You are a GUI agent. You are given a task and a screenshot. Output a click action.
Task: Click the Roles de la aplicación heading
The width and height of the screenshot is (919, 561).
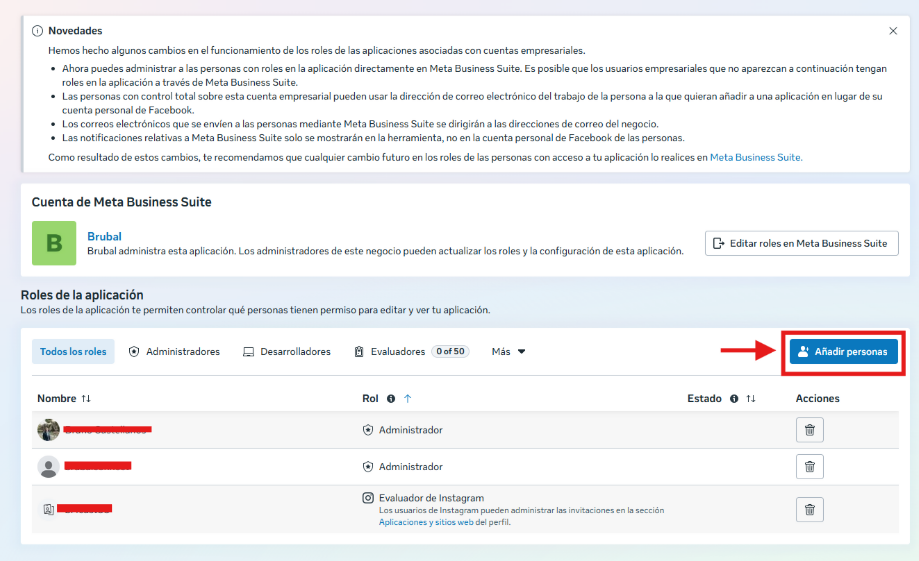pyautogui.click(x=82, y=295)
